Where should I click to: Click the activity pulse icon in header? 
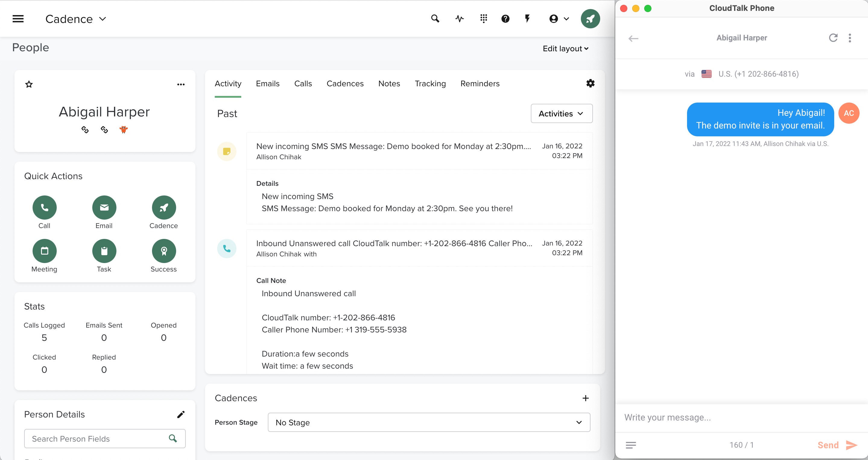coord(460,19)
